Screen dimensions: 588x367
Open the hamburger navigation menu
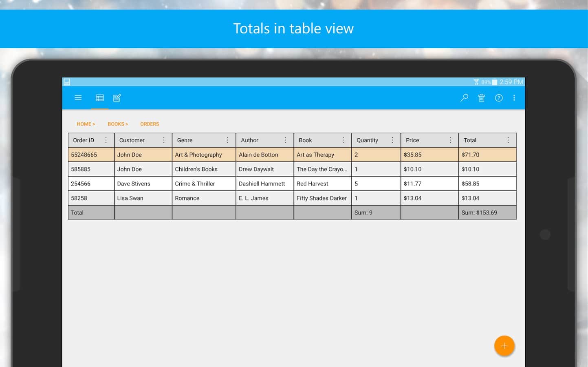pyautogui.click(x=78, y=98)
